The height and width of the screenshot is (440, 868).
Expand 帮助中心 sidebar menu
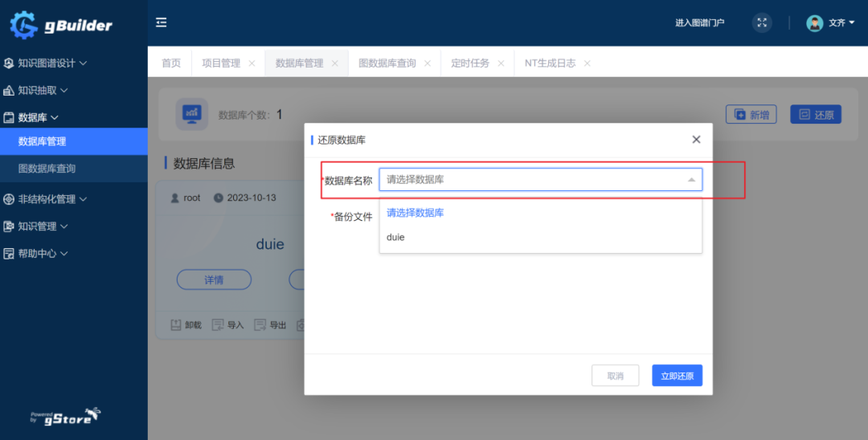pyautogui.click(x=36, y=254)
